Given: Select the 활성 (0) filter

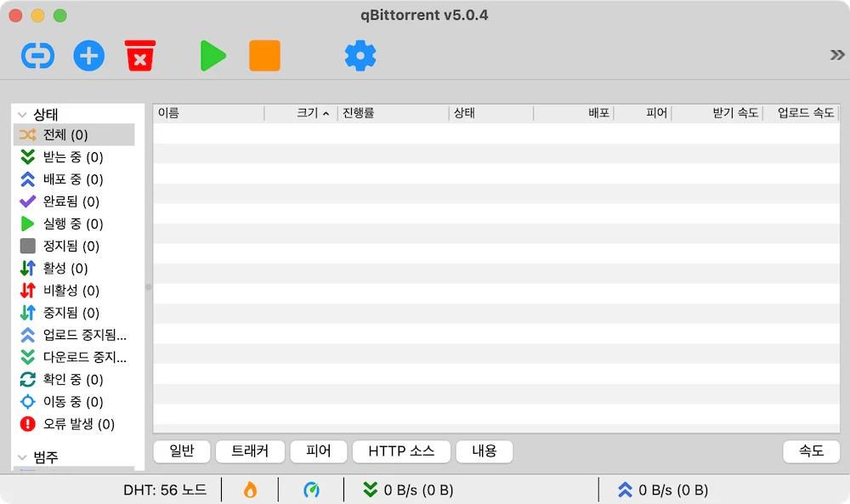Looking at the screenshot, I should [x=74, y=268].
